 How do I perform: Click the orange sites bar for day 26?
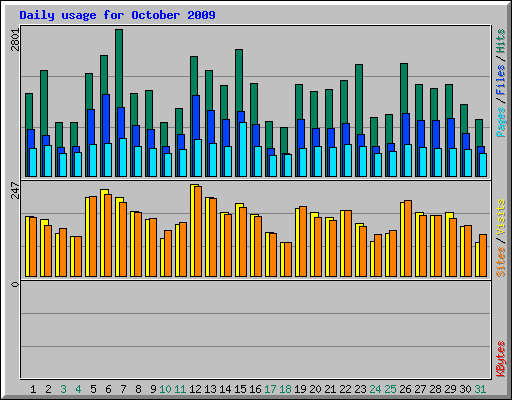pyautogui.click(x=408, y=238)
